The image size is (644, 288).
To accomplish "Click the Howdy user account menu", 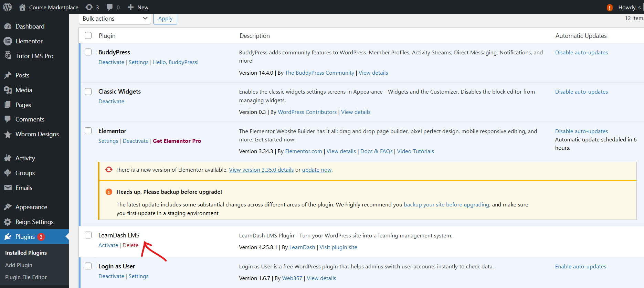I will [x=630, y=8].
